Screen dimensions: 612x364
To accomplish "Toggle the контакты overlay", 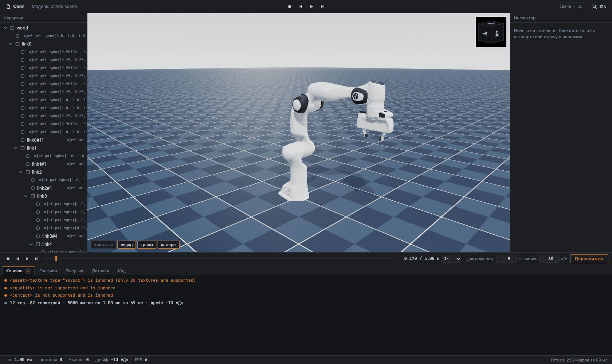I will click(103, 245).
